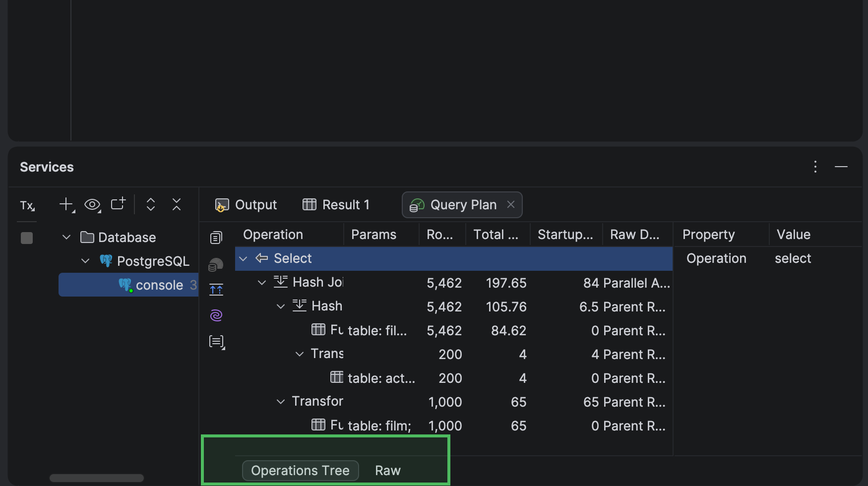
Task: Select the console session in Services tree
Action: 129,285
